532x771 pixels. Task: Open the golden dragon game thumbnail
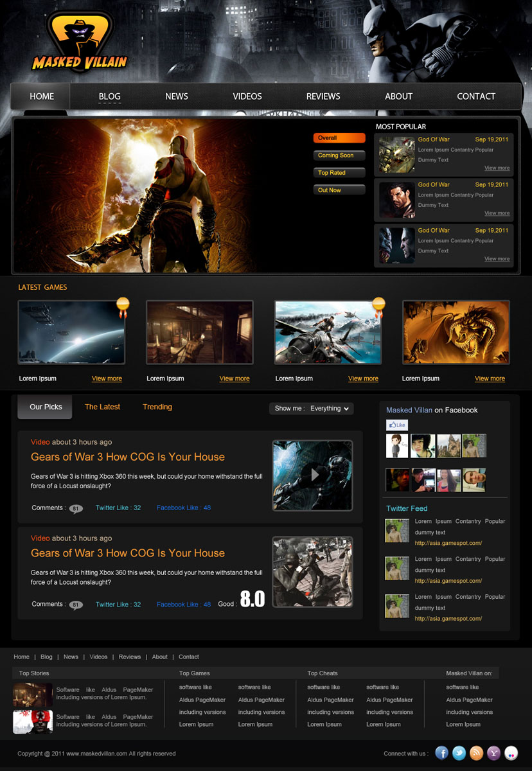click(456, 333)
